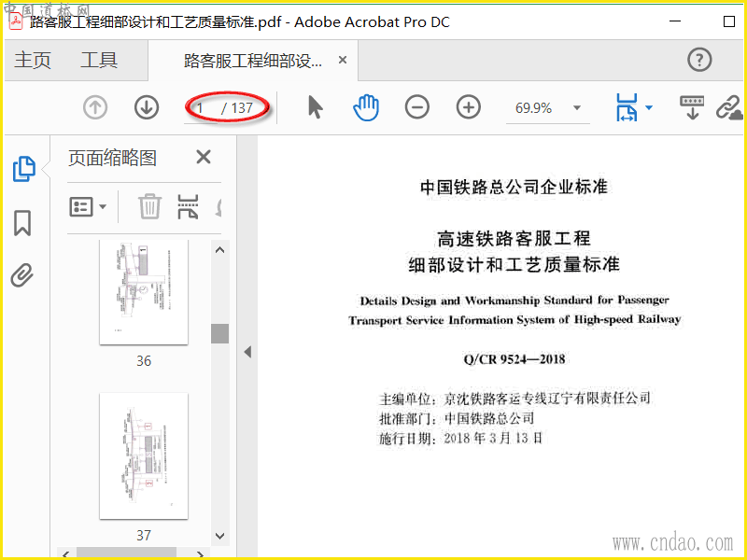Minimize the Acrobat window
Viewport: 747px width, 560px height.
pyautogui.click(x=675, y=21)
